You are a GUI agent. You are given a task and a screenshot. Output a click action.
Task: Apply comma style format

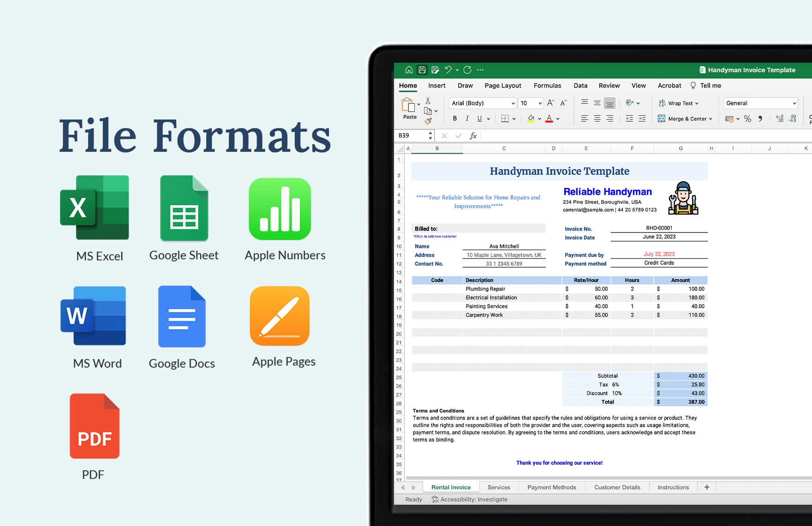pyautogui.click(x=760, y=119)
